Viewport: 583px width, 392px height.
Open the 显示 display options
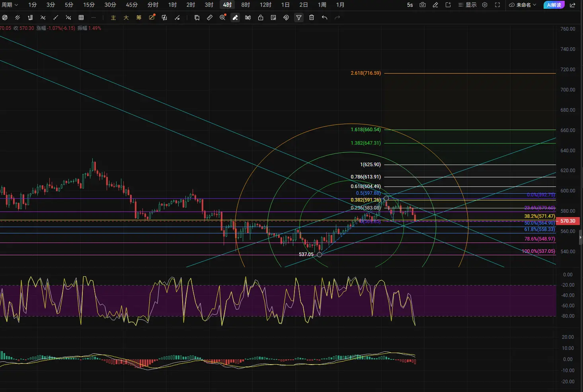[467, 5]
